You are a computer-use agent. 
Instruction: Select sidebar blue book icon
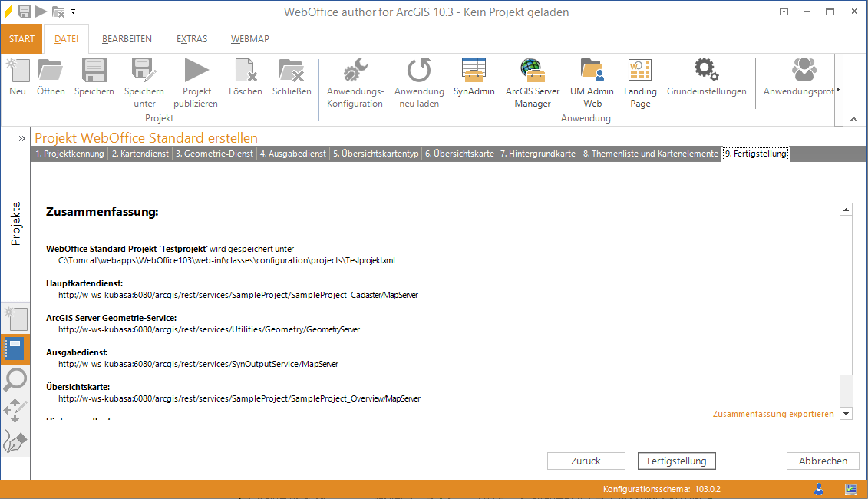tap(15, 349)
